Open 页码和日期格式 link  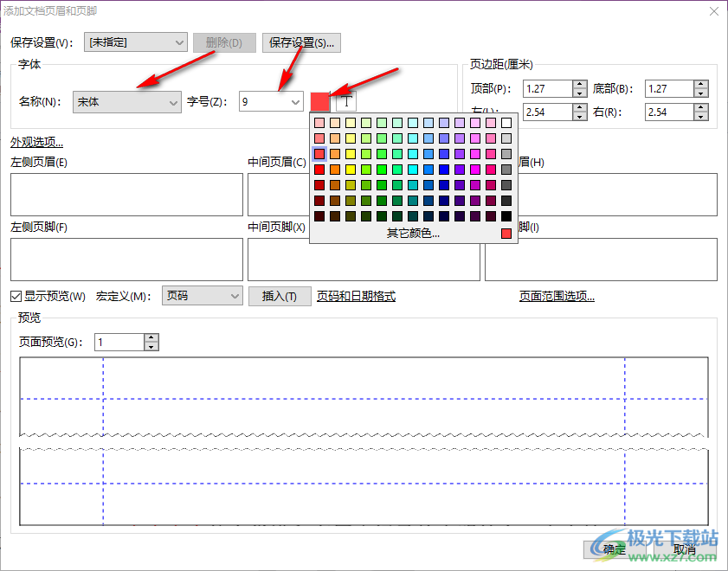tap(356, 297)
